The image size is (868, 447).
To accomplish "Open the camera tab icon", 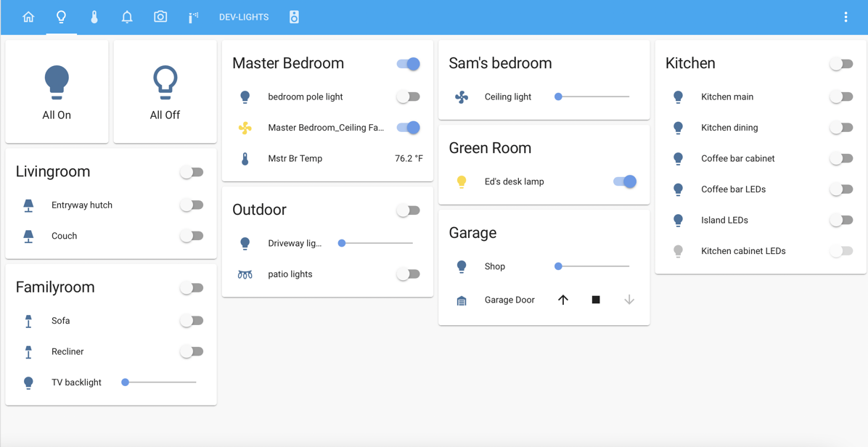I will coord(160,17).
